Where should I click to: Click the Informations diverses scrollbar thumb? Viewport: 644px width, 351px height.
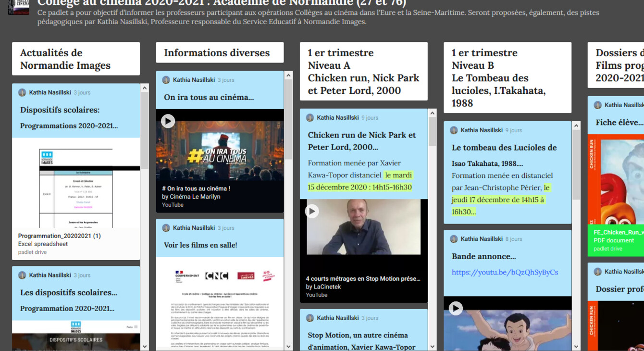(288, 120)
